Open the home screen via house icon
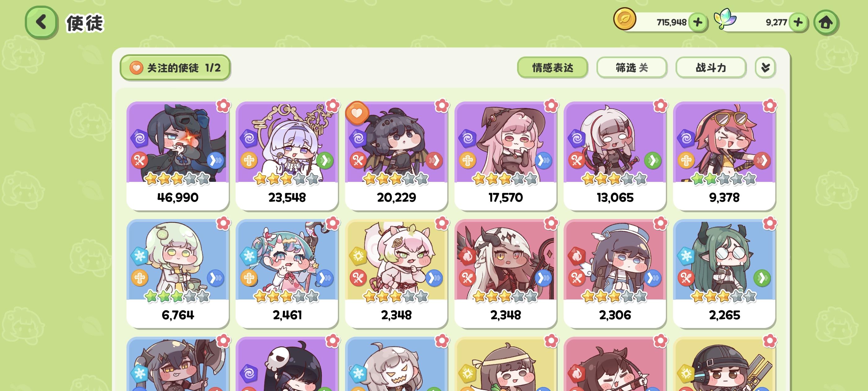 click(x=826, y=23)
